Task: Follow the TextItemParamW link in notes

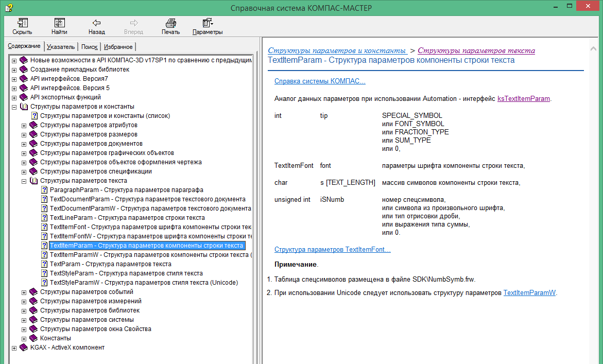Action: (x=529, y=293)
